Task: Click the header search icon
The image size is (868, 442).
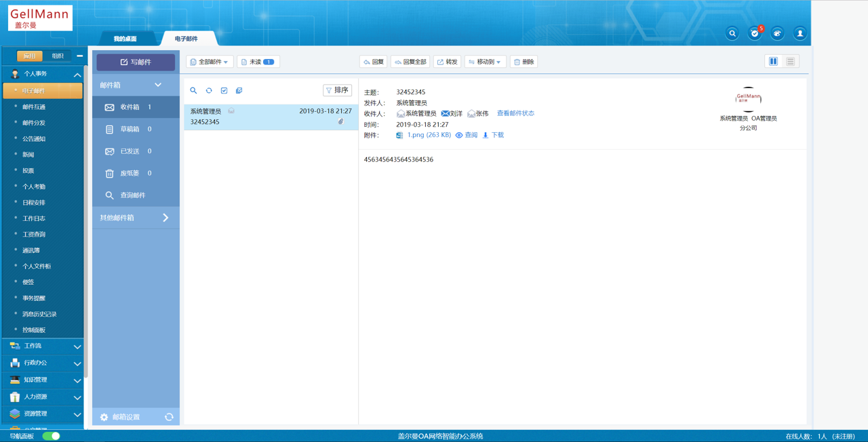Action: 732,33
